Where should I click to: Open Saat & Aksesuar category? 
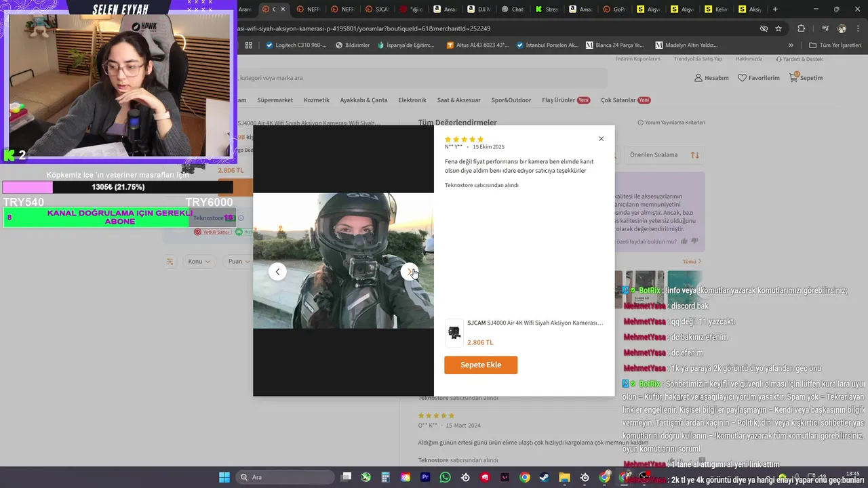(x=459, y=100)
